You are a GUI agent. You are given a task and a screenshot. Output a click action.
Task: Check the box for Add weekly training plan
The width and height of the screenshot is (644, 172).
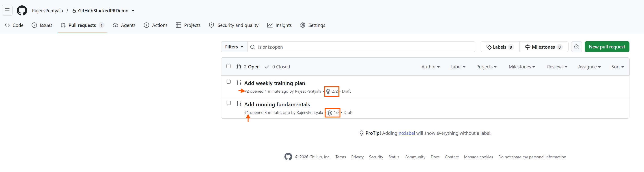[x=228, y=82]
